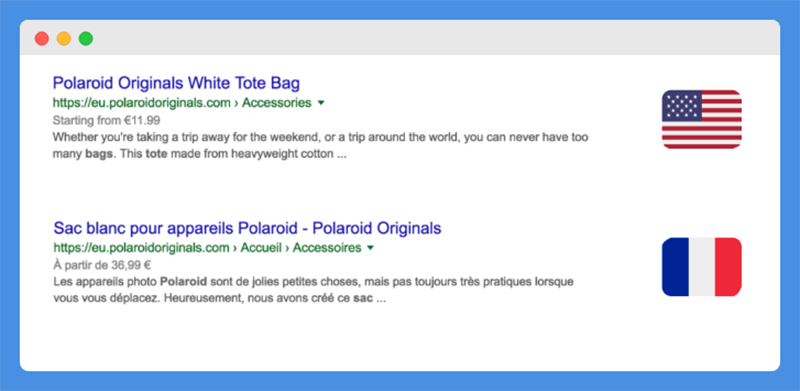Click the star canton of US flag
Viewport: 800px width, 391px height.
pos(682,106)
